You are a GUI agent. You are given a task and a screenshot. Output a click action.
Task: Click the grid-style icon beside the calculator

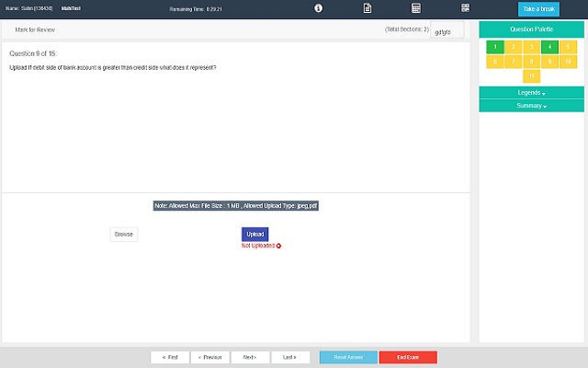[465, 8]
